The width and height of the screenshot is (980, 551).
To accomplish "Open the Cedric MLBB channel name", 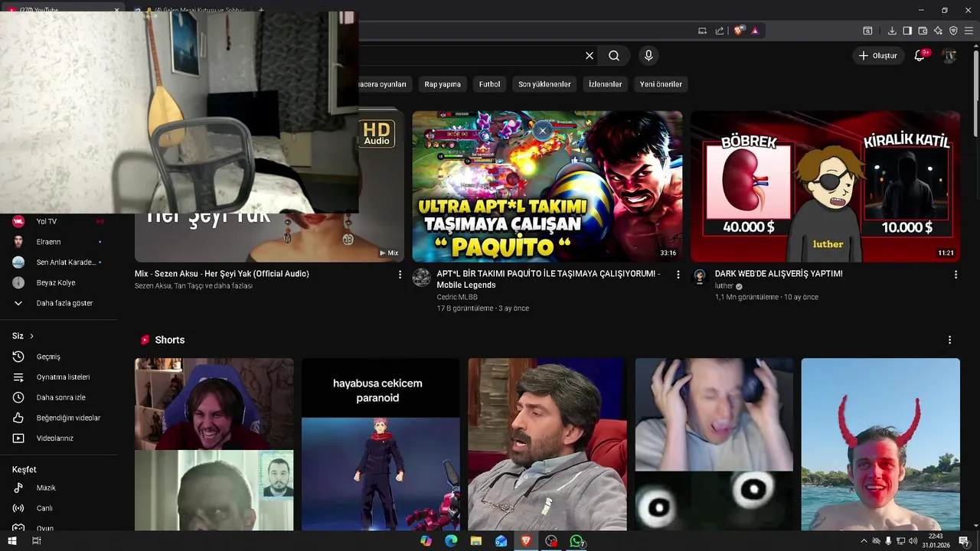I will 457,297.
